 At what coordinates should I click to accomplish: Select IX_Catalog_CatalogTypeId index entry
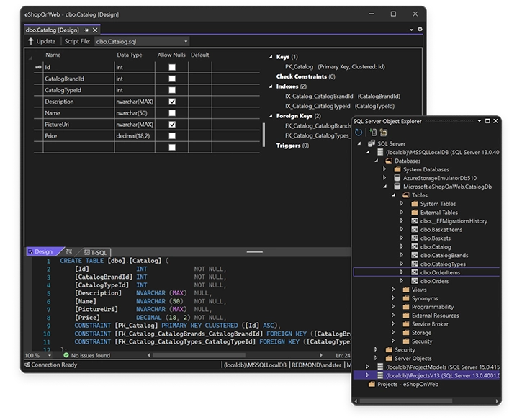click(x=340, y=106)
